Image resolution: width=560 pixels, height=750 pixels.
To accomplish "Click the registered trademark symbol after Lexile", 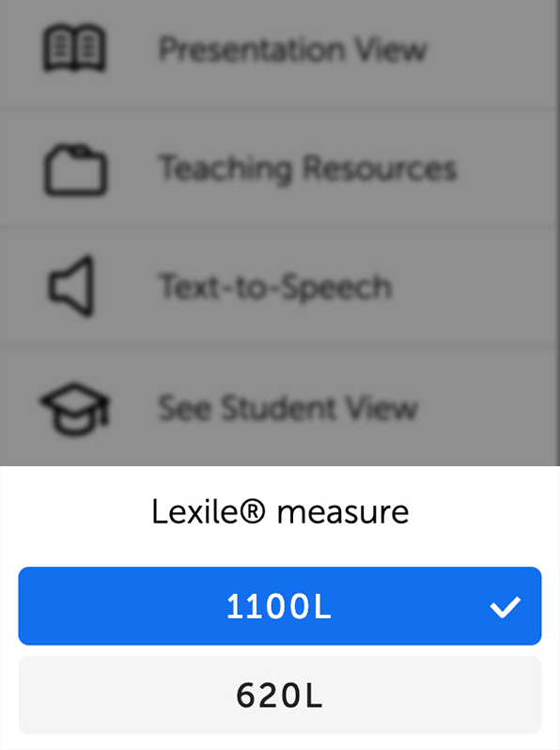I will pos(252,510).
